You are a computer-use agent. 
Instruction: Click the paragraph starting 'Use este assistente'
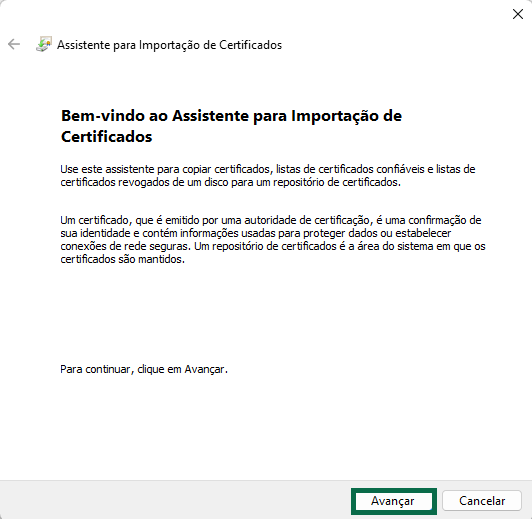(x=268, y=176)
